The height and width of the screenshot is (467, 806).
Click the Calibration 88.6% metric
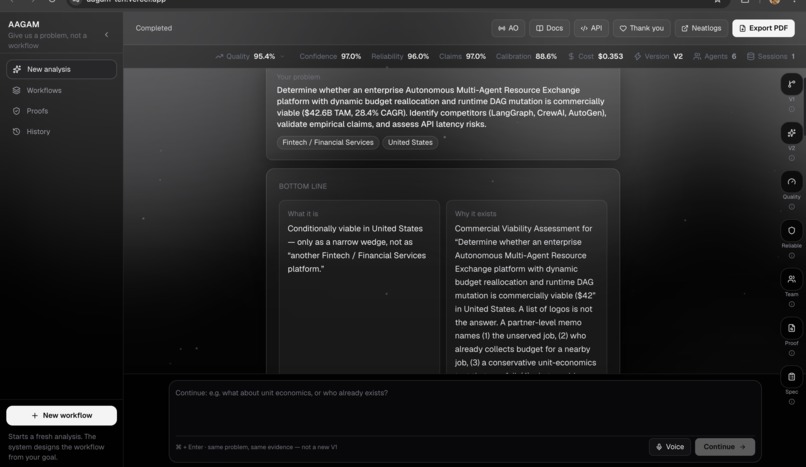click(526, 57)
